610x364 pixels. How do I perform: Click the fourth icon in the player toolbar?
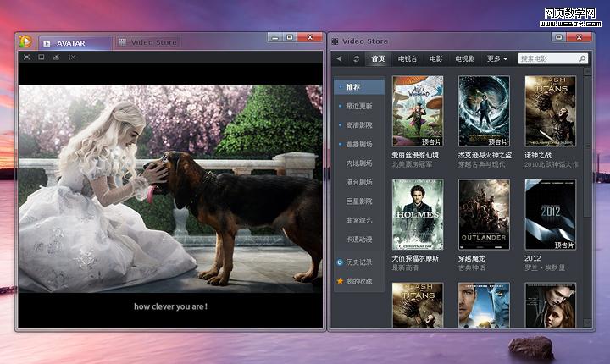71,58
